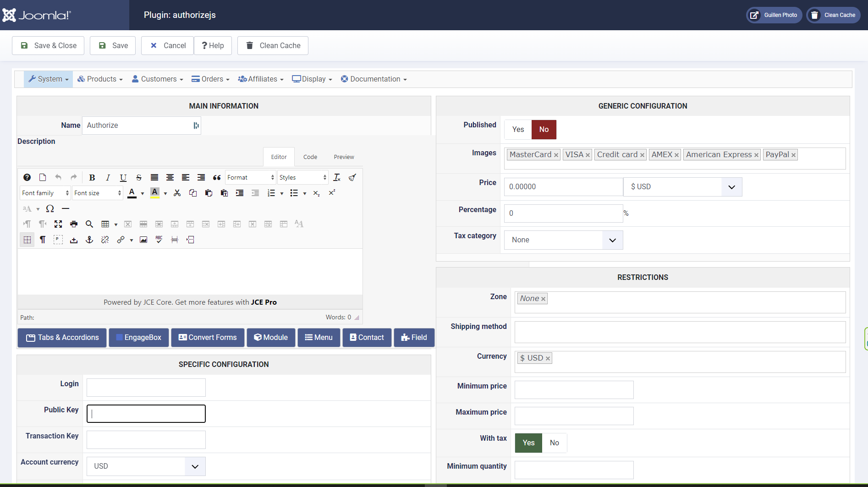Insert a blockquote in the description
The width and height of the screenshot is (868, 487).
(217, 178)
